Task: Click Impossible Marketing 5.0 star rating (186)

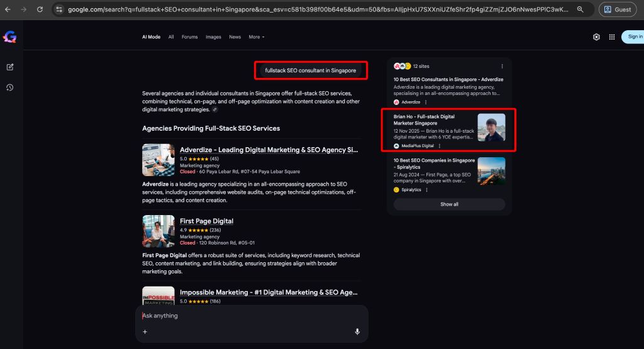Action: 201,301
